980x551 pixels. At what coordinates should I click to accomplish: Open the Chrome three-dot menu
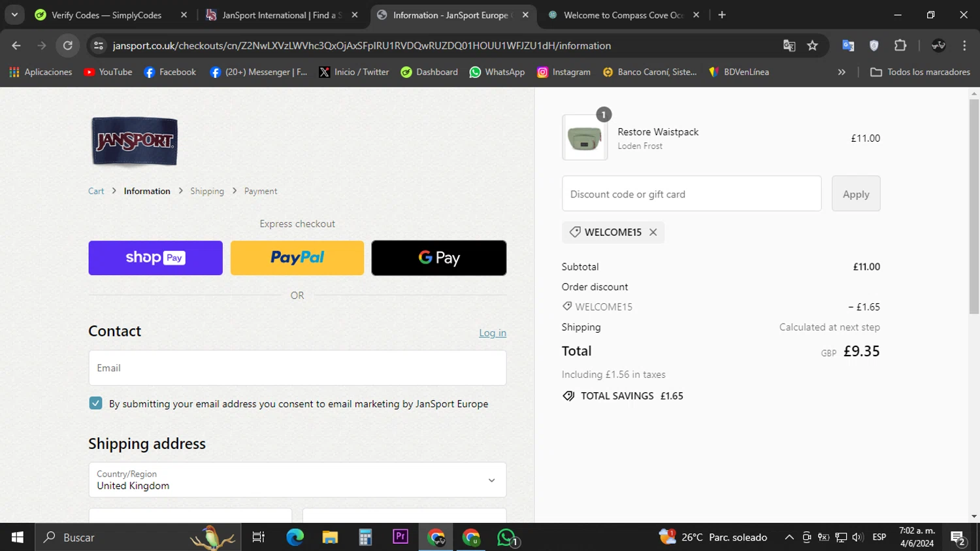964,46
